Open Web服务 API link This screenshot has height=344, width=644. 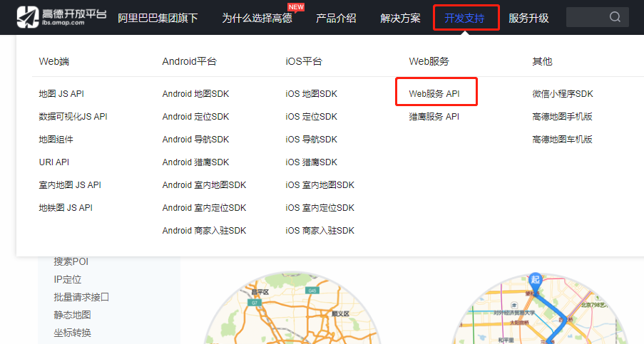tap(434, 94)
